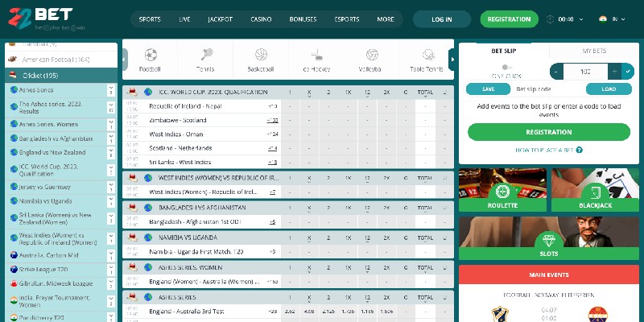The height and width of the screenshot is (322, 644).
Task: Click the cricket icon in ICC World Cup header
Action: [132, 92]
